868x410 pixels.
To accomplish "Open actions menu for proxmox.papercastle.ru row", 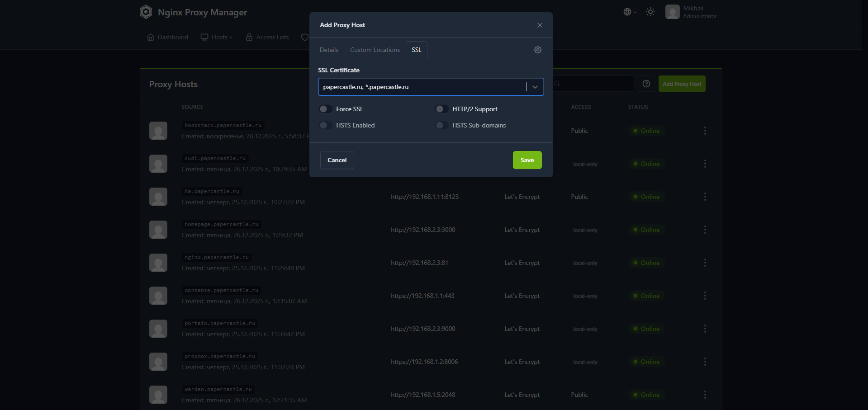I will tap(705, 362).
